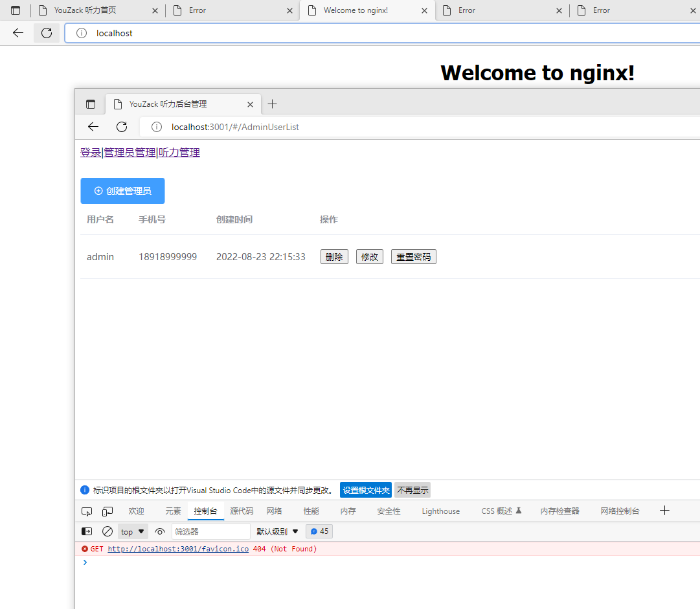Click phone number 18918999999 cell

pos(168,257)
